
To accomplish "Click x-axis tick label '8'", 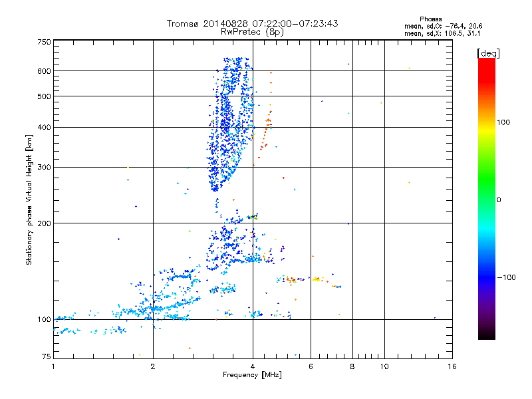I will (352, 366).
